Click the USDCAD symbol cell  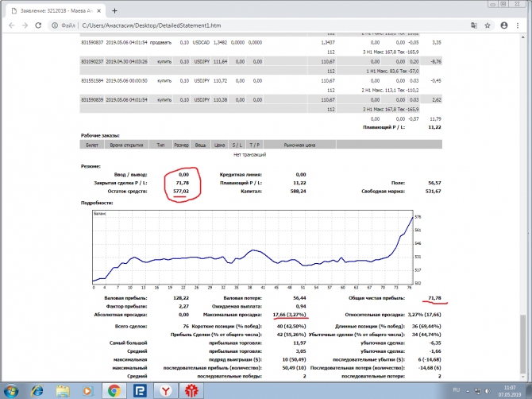(x=201, y=42)
